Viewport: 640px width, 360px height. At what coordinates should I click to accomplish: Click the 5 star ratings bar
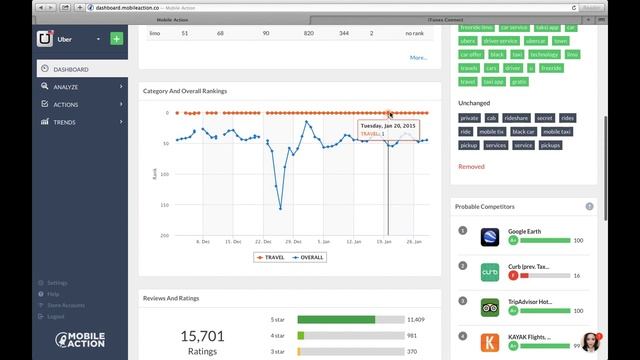pyautogui.click(x=351, y=320)
